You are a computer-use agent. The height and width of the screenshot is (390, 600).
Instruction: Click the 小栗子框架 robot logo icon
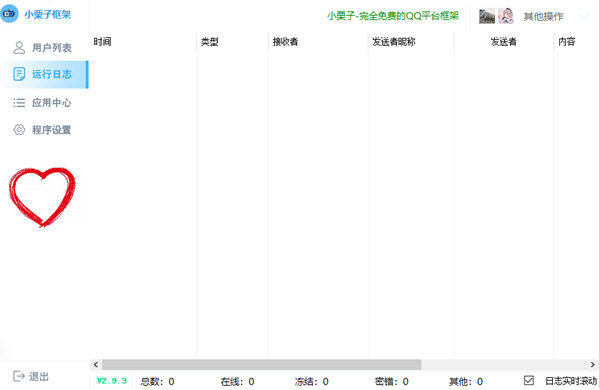tap(9, 14)
